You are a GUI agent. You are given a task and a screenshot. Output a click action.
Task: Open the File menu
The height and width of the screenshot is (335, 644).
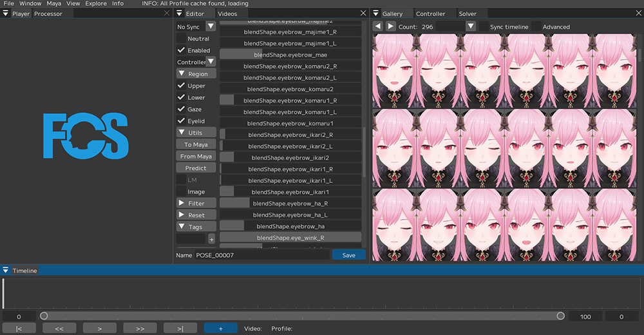8,3
